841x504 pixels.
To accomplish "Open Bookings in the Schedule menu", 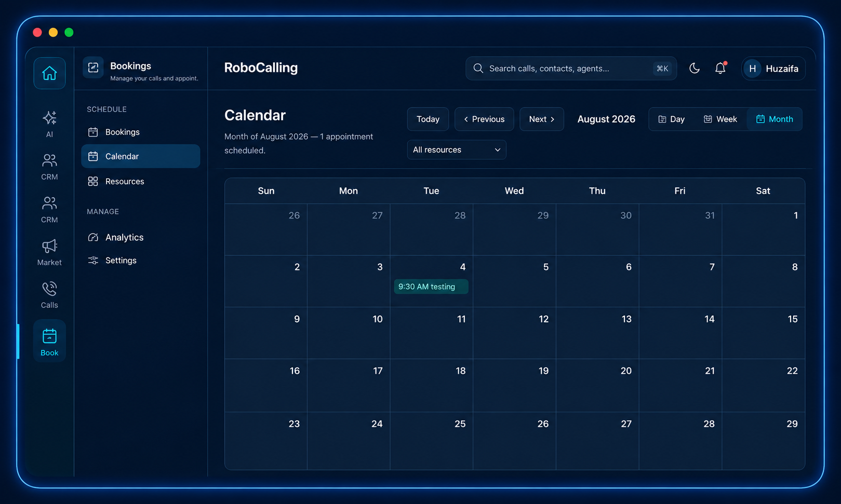I will (x=140, y=132).
